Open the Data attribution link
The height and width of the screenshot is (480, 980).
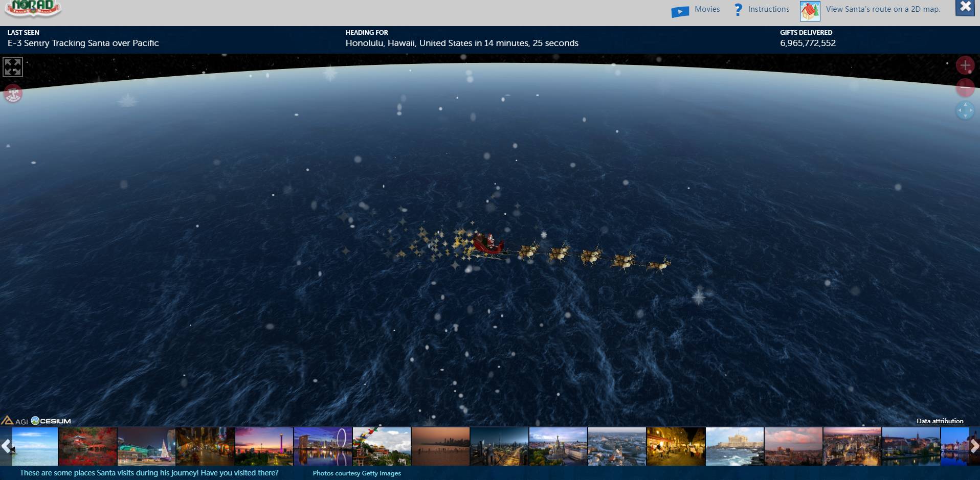click(940, 421)
